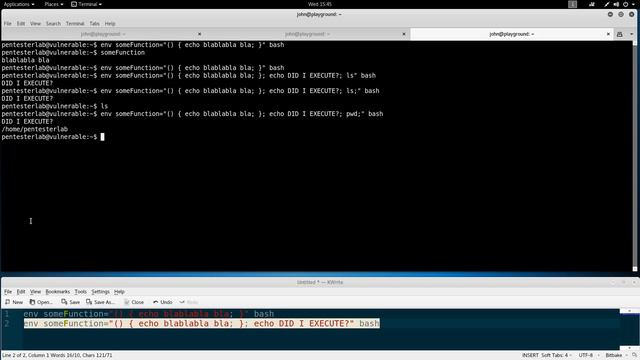640x360 pixels.
Task: Open terminal Tabs menu
Action: point(94,24)
